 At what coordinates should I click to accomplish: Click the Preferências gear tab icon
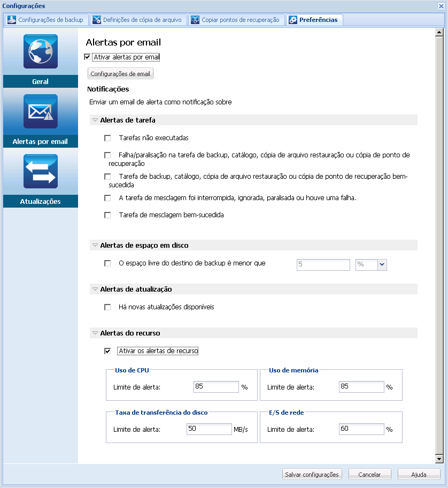(x=292, y=19)
